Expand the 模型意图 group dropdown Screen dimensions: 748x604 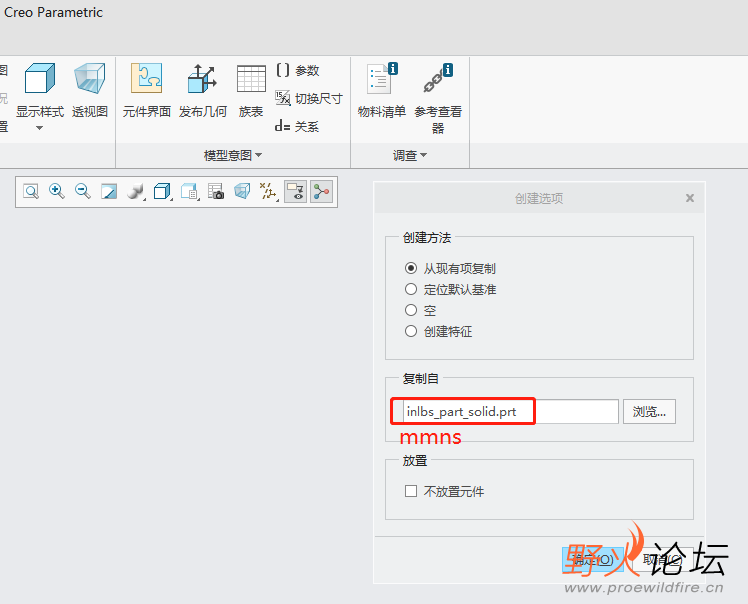[x=233, y=155]
